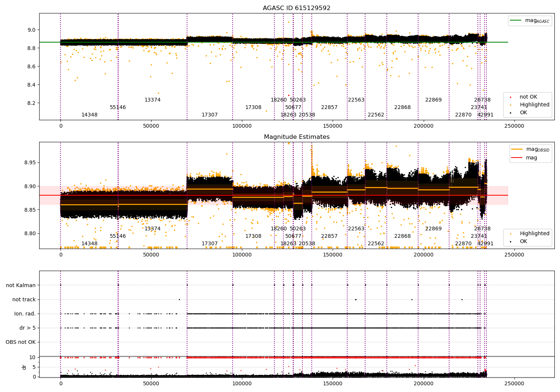
Task: Click 'Highlighted' in Magnitude Estimates legend
Action: 530,234
